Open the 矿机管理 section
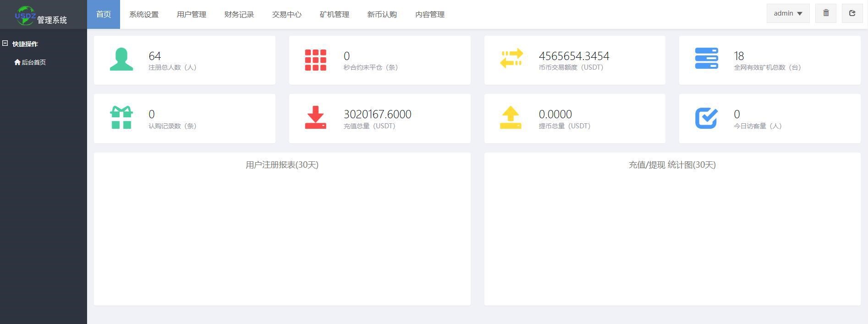 click(335, 15)
